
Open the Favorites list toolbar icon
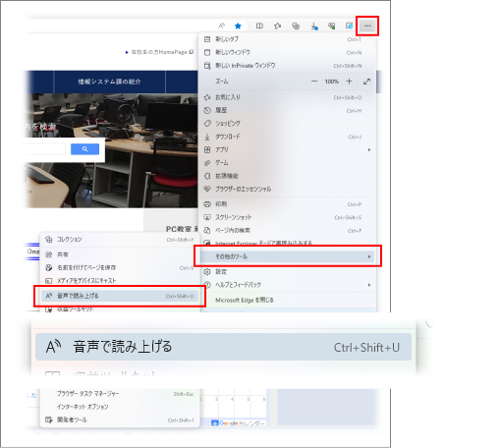[x=278, y=26]
